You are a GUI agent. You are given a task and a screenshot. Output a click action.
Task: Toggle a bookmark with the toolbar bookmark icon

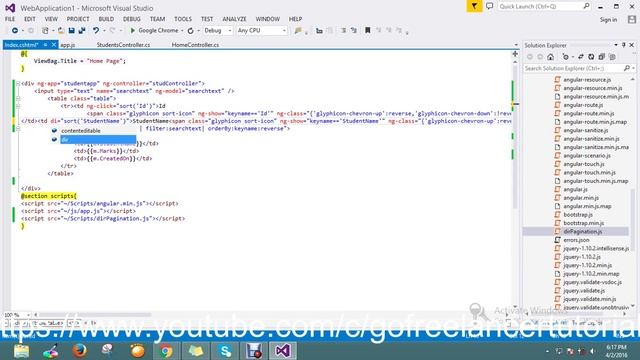click(x=367, y=31)
